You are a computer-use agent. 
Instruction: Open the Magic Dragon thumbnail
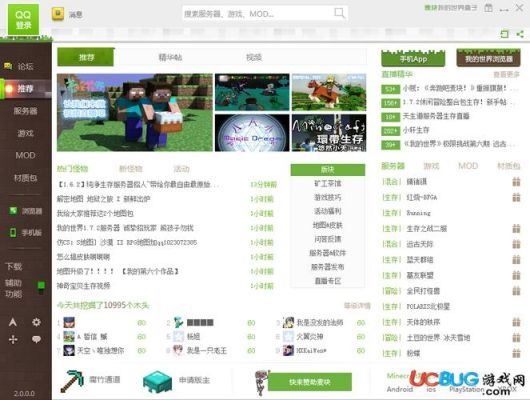252,133
